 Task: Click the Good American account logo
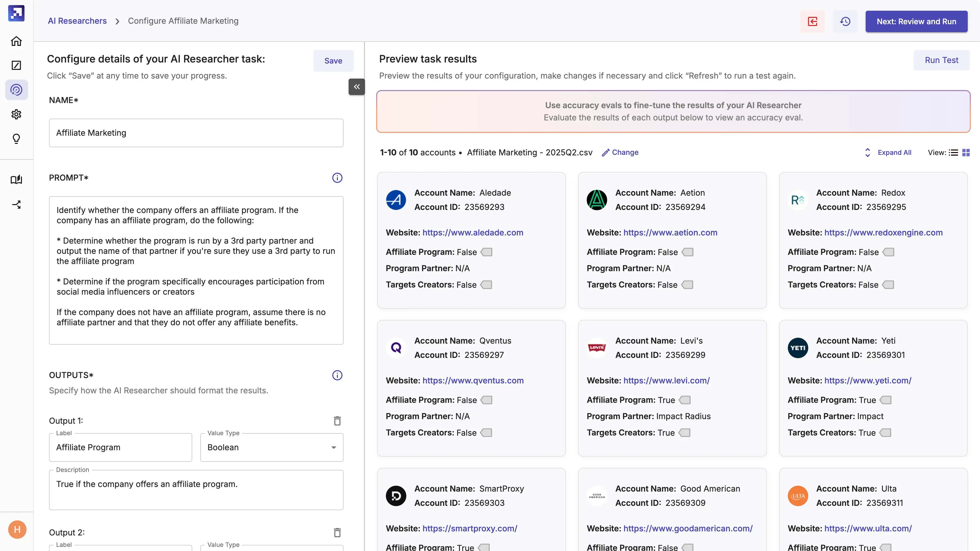(597, 495)
